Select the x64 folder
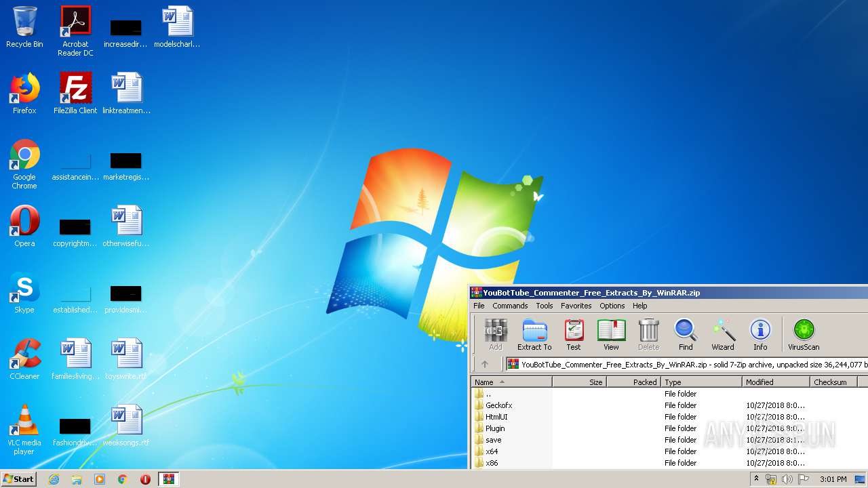The height and width of the screenshot is (488, 868). (669, 451)
